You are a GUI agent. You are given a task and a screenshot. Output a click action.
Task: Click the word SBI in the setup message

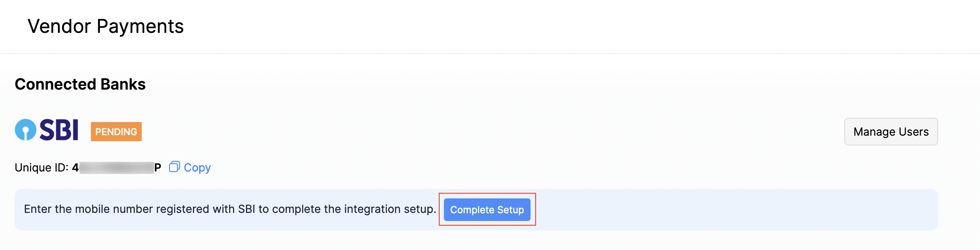[246, 209]
